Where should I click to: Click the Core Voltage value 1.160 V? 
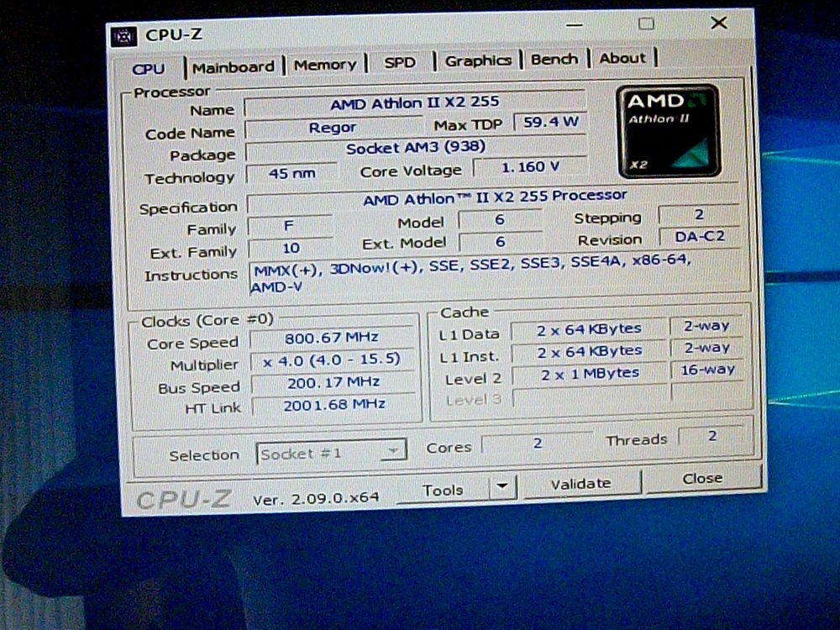tap(530, 167)
